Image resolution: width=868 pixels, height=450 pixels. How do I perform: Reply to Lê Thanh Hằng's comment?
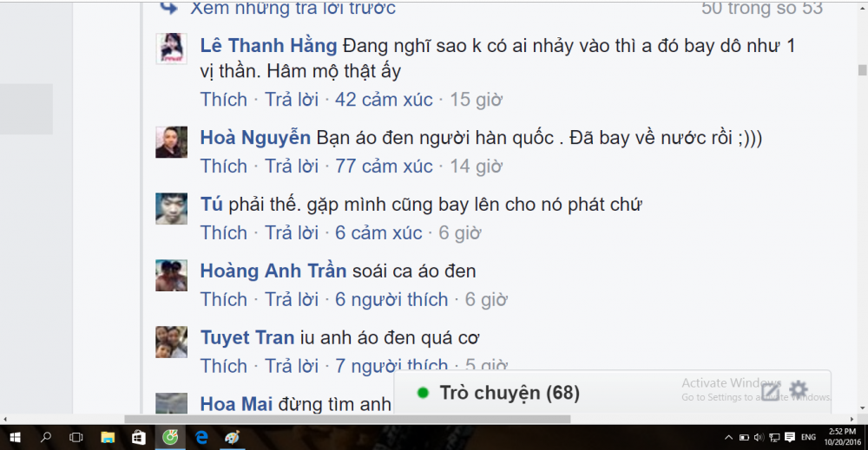pyautogui.click(x=292, y=100)
